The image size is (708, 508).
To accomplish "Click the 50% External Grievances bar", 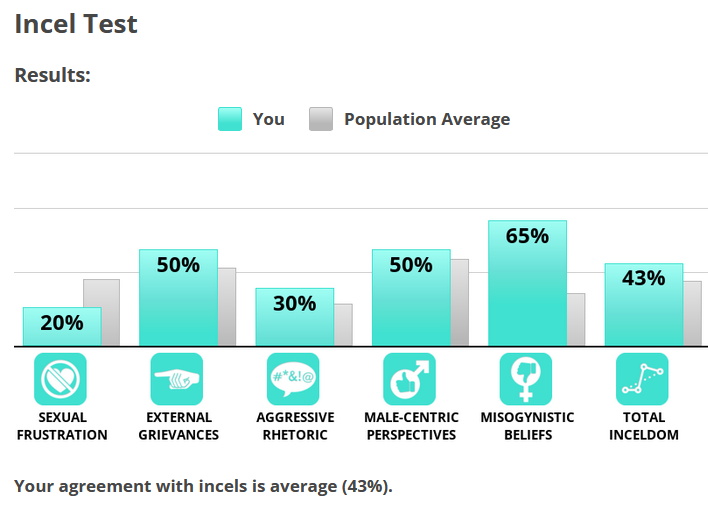I will (x=178, y=298).
